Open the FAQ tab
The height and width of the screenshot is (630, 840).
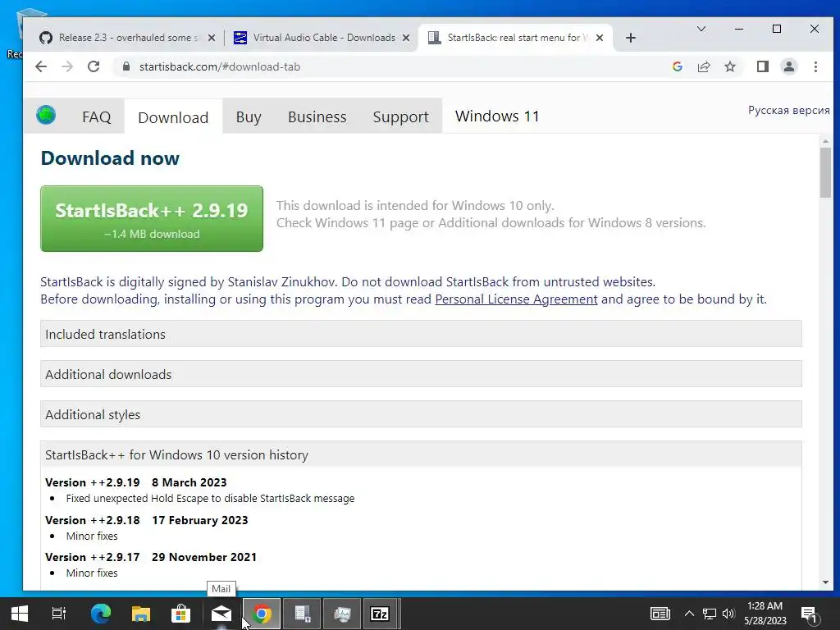click(x=97, y=116)
